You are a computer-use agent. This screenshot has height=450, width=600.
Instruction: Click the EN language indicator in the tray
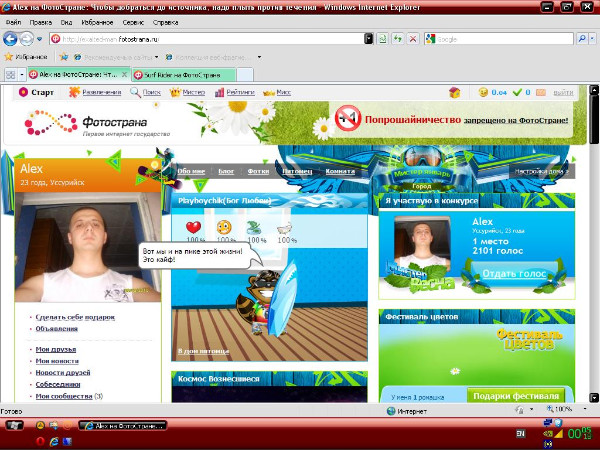(x=520, y=434)
